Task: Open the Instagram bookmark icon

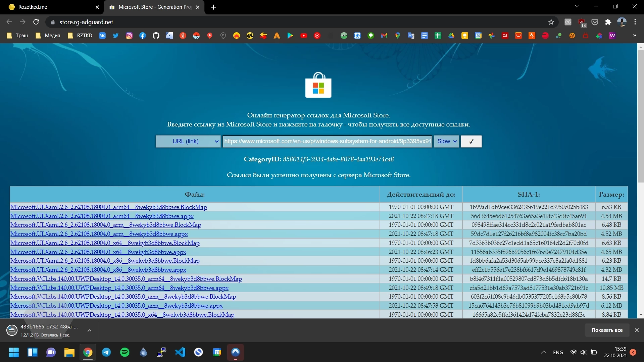Action: click(129, 36)
